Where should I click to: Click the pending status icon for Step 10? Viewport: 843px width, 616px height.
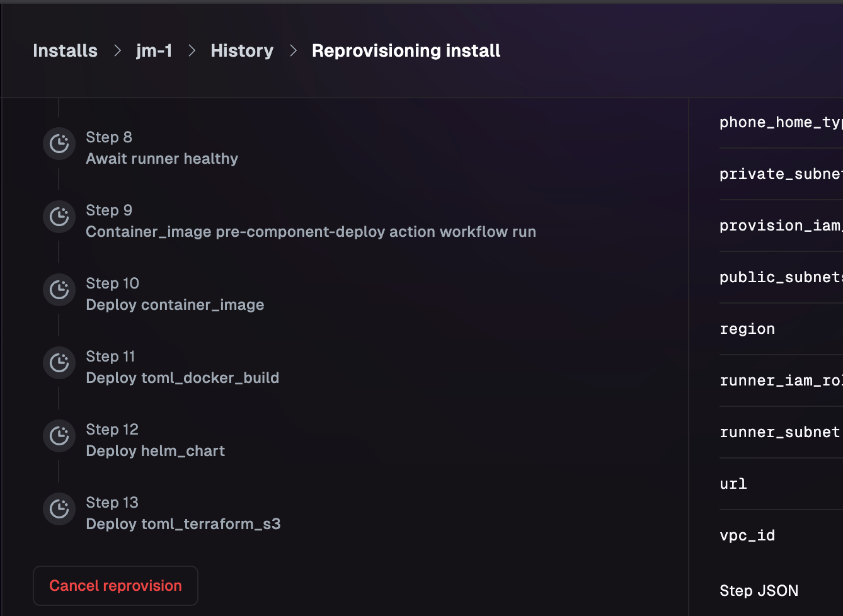(x=59, y=290)
